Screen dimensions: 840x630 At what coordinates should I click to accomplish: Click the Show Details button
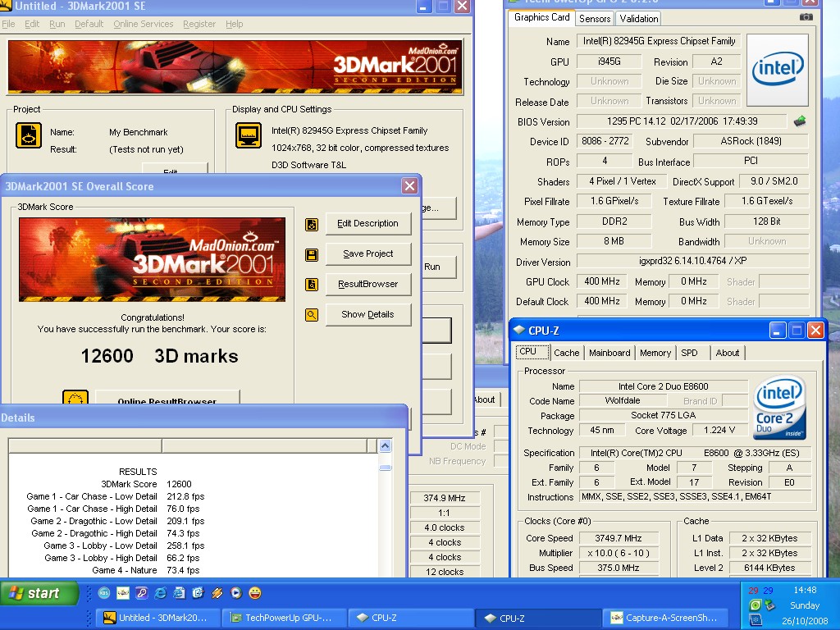pos(368,314)
